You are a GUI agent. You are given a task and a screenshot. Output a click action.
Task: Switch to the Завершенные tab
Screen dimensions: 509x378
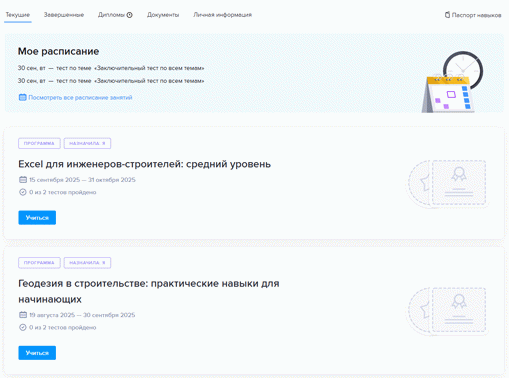click(64, 15)
